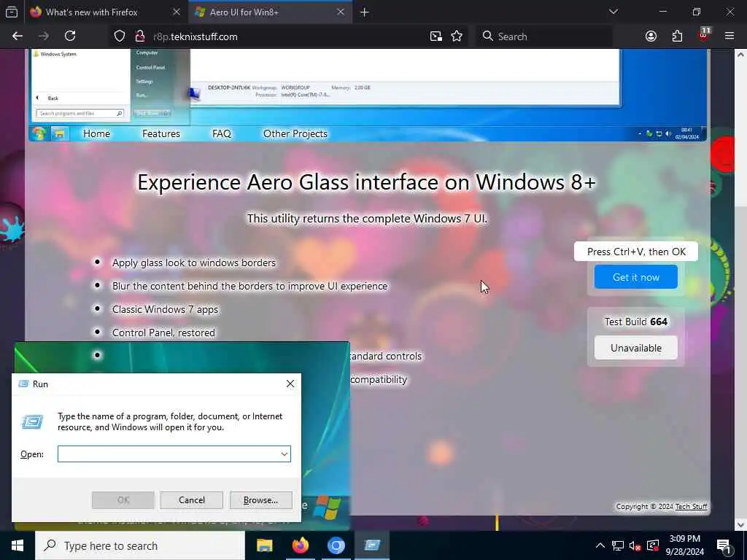Open Firefox application hamburger menu
The image size is (747, 560).
(x=729, y=36)
